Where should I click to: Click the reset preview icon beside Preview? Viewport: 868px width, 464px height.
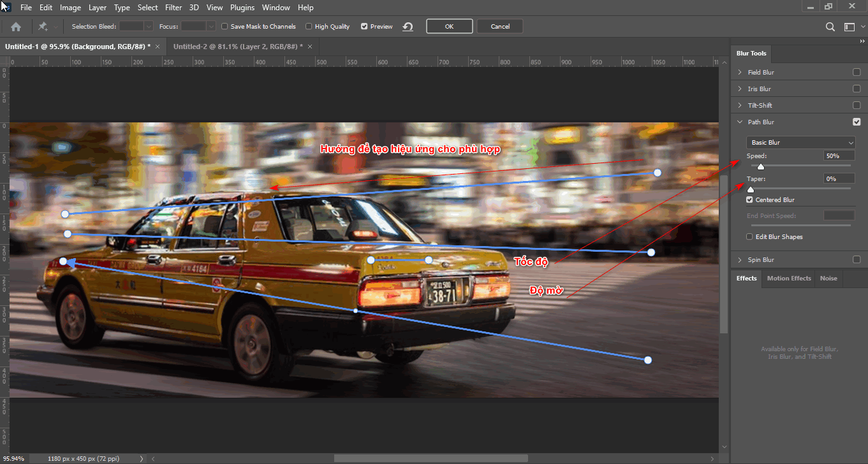(407, 26)
